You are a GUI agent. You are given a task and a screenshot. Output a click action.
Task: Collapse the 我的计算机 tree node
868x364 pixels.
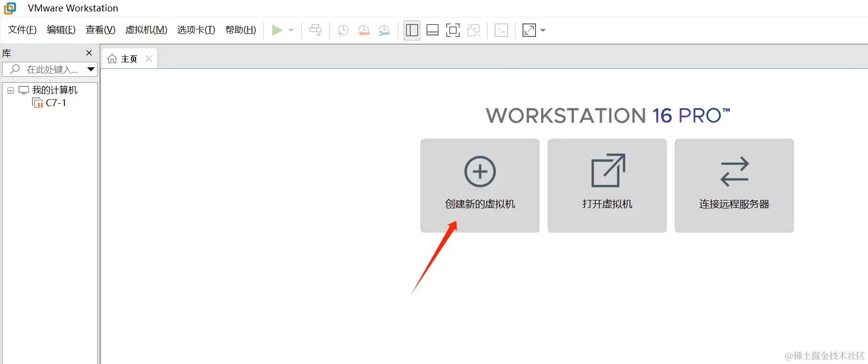(x=10, y=90)
